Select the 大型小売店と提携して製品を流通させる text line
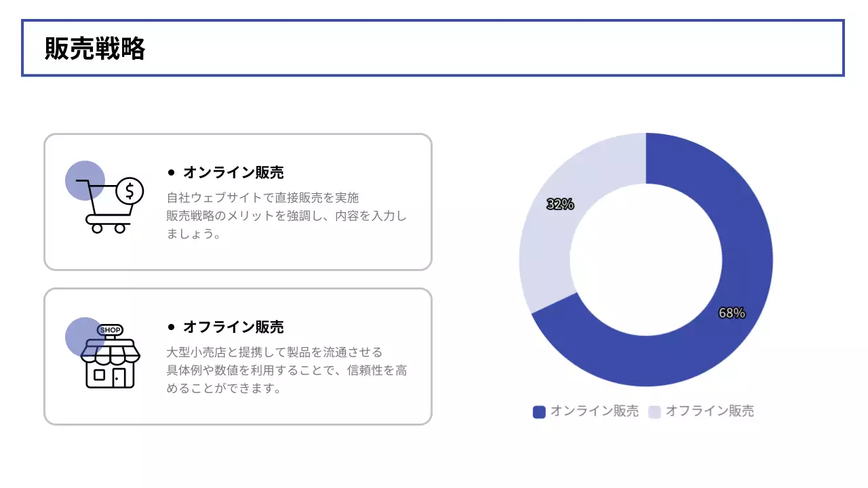This screenshot has height=488, width=868. coord(275,352)
